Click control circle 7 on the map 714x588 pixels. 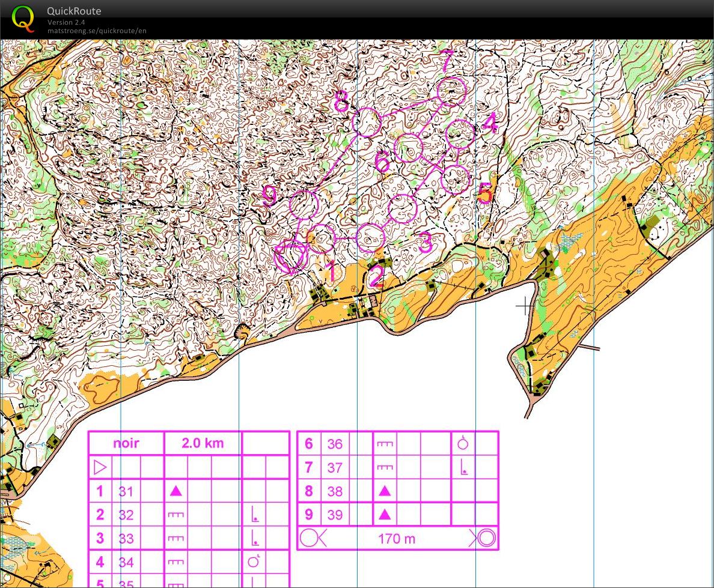[x=451, y=91]
